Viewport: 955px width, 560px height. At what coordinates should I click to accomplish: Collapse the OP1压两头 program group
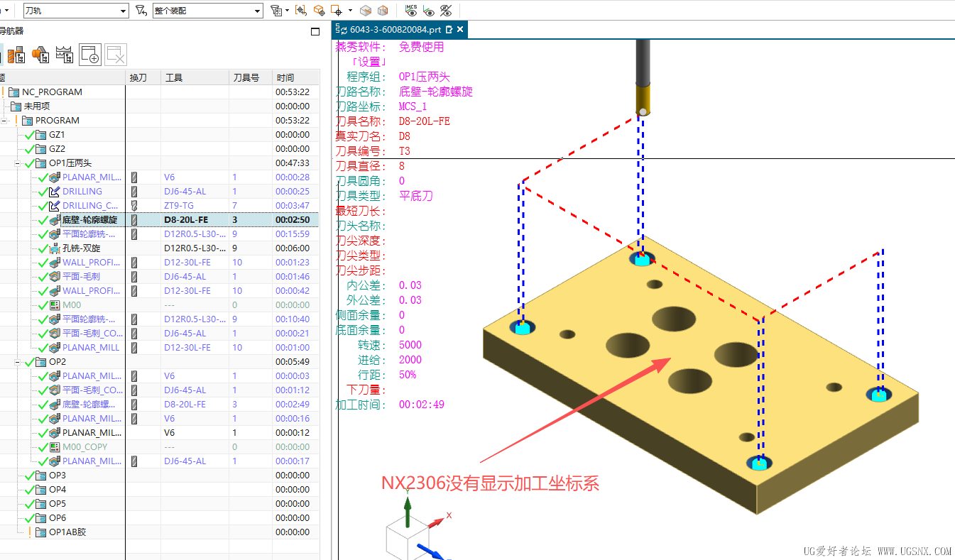[17, 163]
